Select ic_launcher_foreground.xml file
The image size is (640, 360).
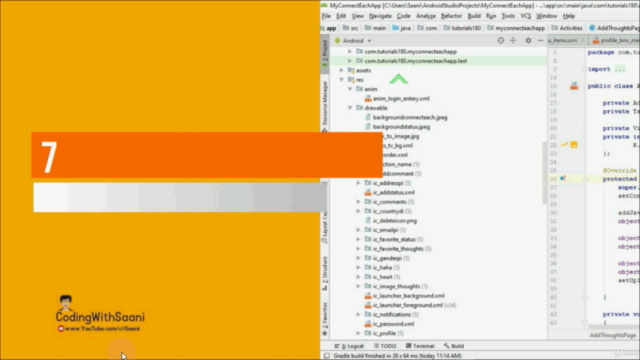(407, 305)
